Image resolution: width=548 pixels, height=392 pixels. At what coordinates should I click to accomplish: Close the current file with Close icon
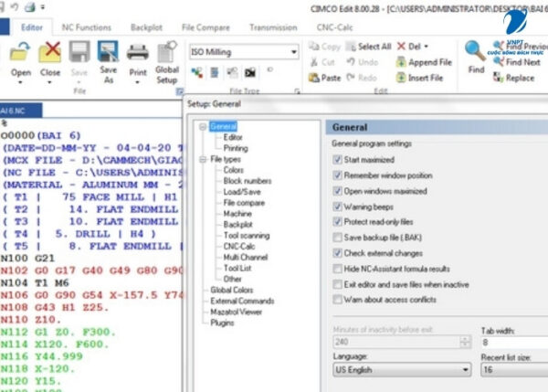(50, 53)
